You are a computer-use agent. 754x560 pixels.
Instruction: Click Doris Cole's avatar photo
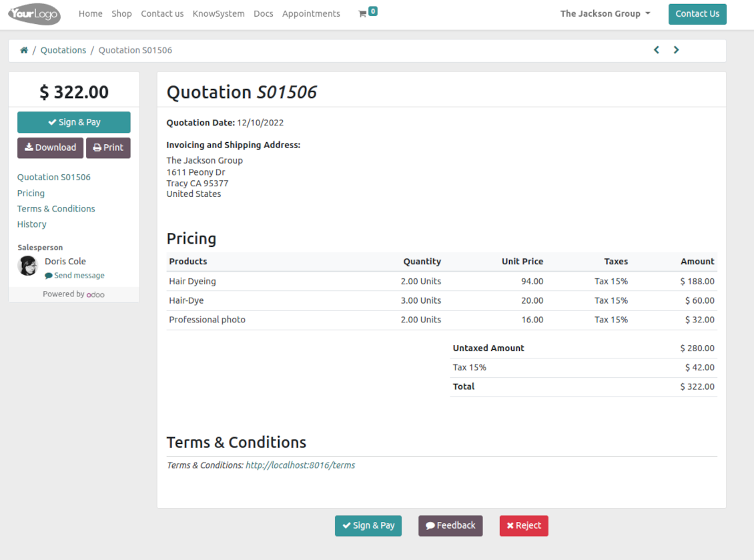coord(27,266)
